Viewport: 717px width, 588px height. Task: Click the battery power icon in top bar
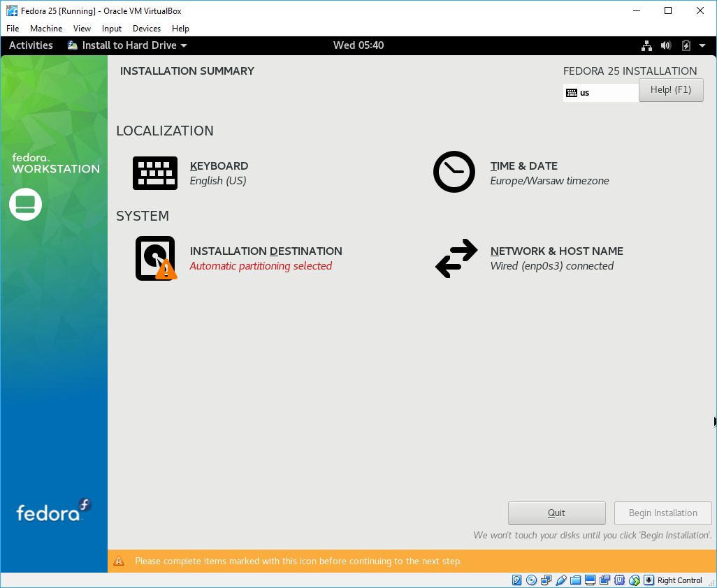pos(686,45)
